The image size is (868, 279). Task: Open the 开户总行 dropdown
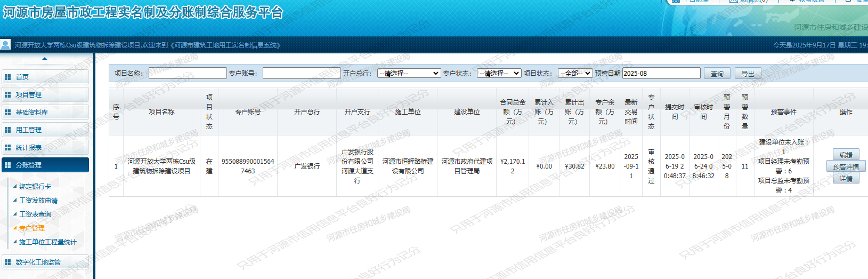point(409,73)
